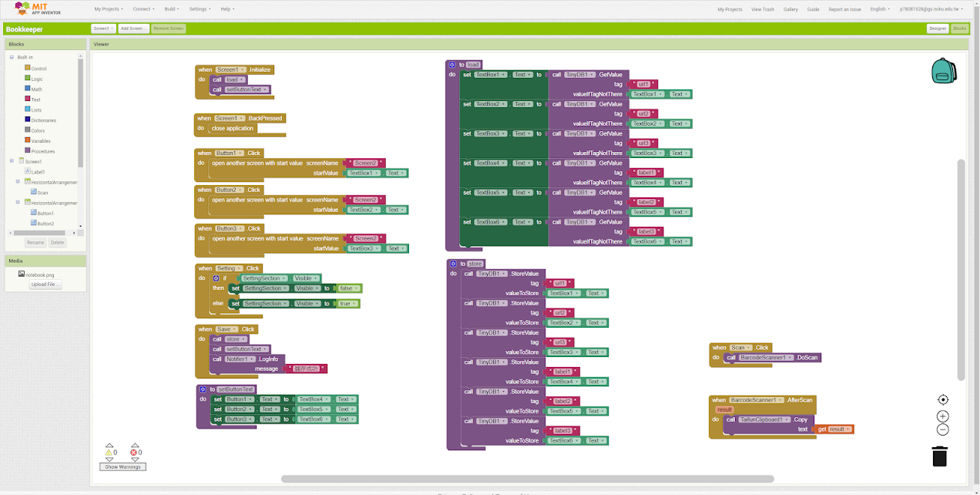Click the Show Warnings button

point(123,467)
